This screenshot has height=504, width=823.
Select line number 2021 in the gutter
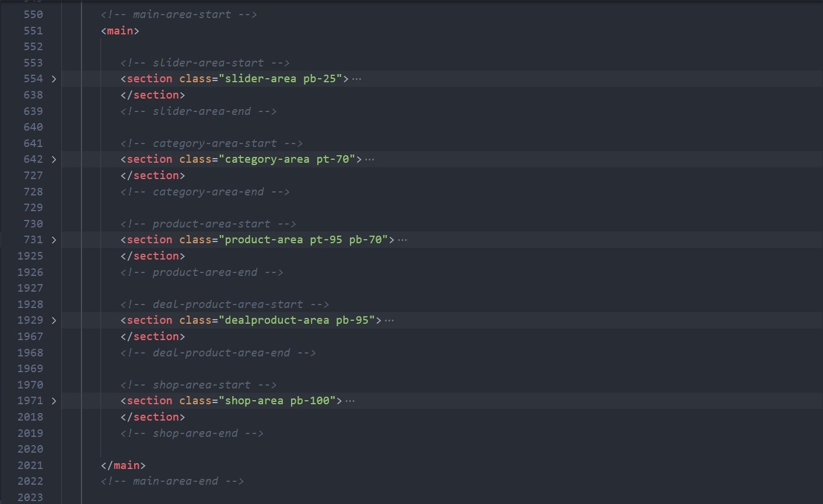(30, 465)
